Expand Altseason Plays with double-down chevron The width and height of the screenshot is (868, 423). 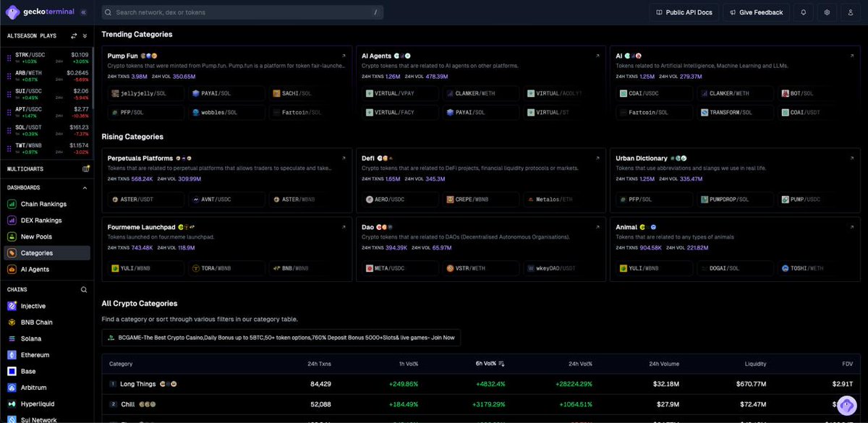(x=85, y=35)
